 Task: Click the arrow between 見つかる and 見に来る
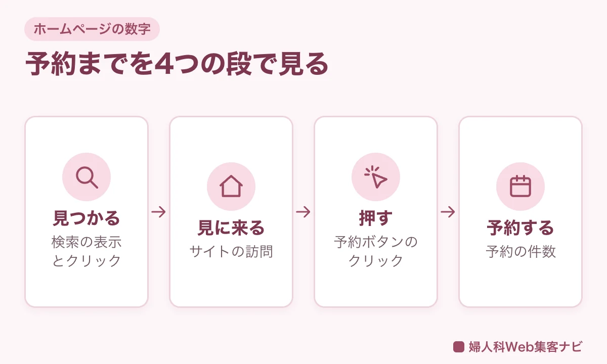(159, 212)
